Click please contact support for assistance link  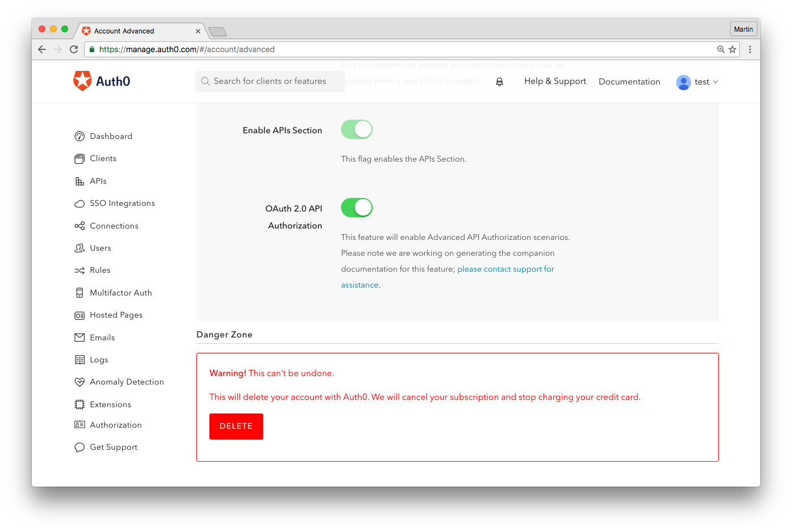click(505, 269)
